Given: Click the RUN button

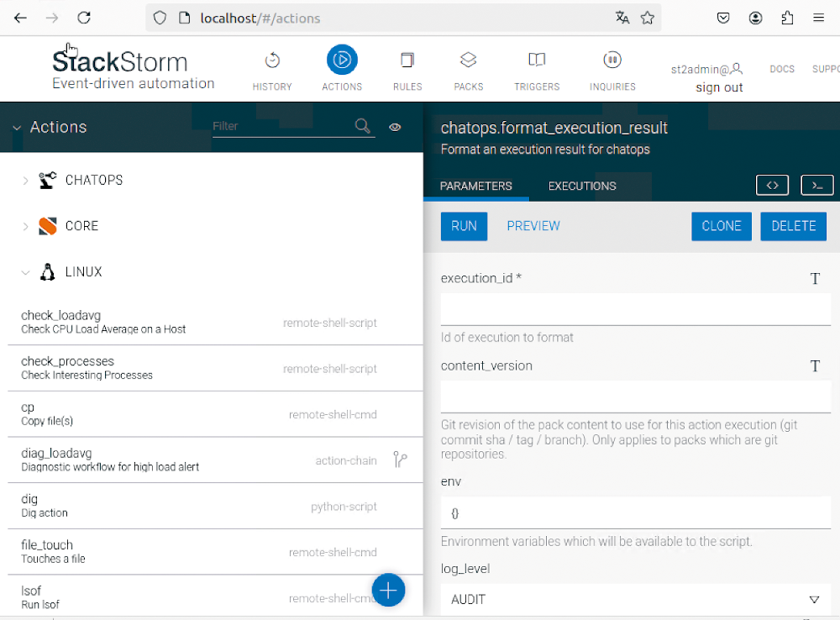Looking at the screenshot, I should coord(464,226).
